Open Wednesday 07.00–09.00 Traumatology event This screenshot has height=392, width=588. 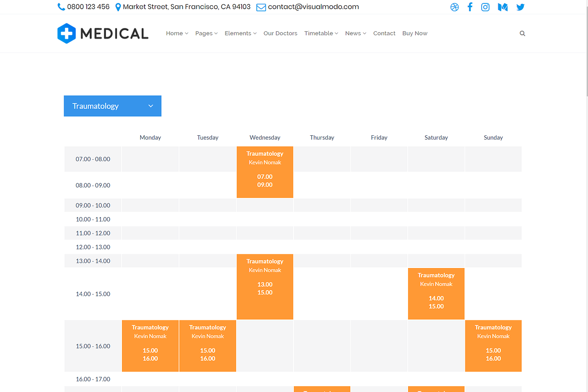pos(265,172)
